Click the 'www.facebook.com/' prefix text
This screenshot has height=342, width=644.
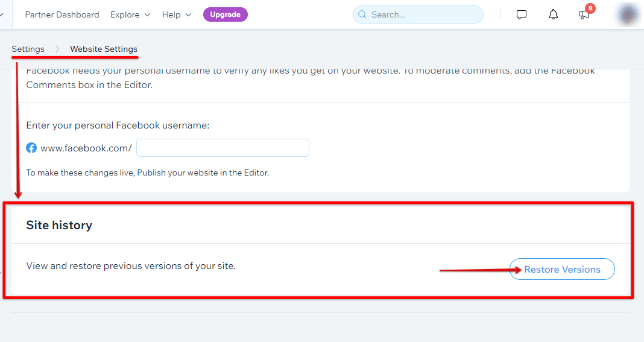click(x=86, y=148)
